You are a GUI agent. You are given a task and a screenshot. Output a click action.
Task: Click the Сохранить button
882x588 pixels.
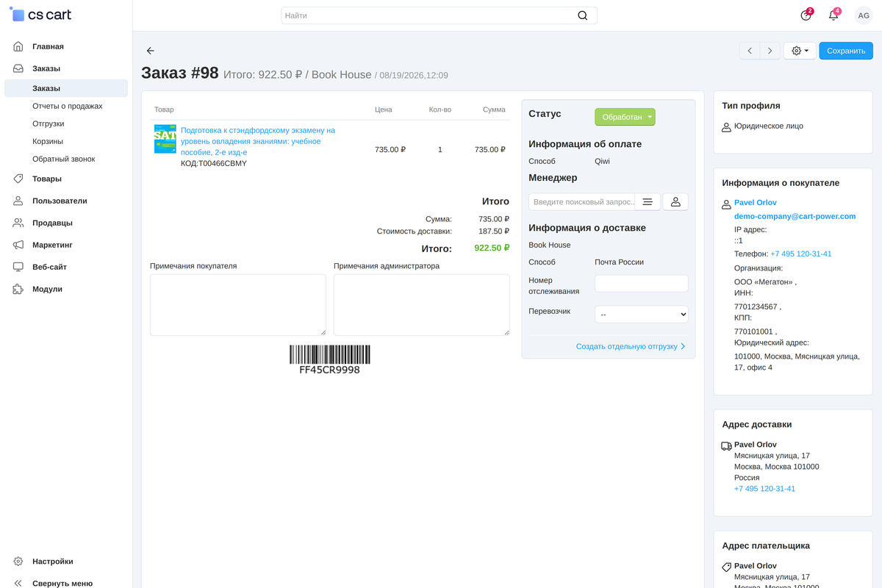[846, 51]
